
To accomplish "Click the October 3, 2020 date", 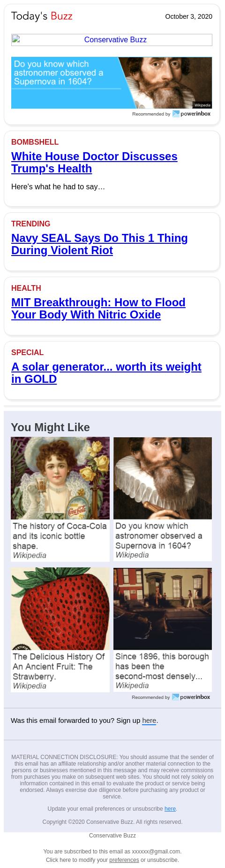I will pyautogui.click(x=189, y=16).
